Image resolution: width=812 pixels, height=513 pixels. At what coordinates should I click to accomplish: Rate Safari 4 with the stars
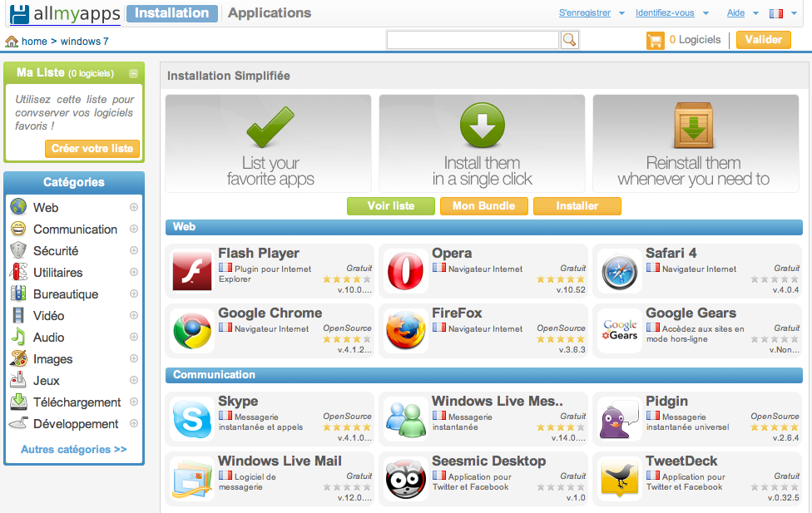pyautogui.click(x=775, y=279)
